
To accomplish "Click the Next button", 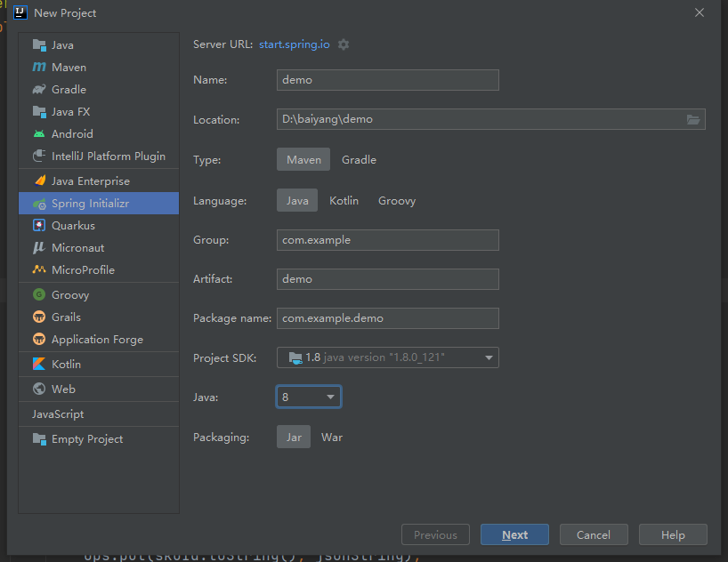I will tap(514, 534).
